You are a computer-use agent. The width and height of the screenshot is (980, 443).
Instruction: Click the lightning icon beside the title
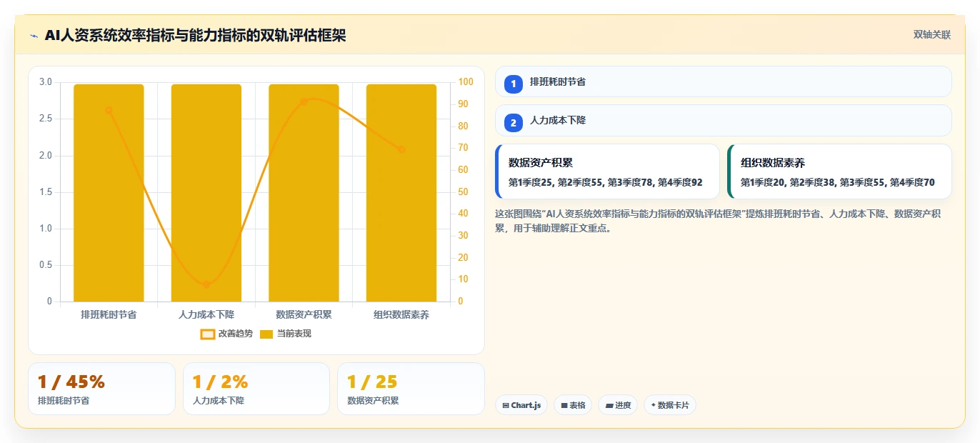[x=34, y=36]
